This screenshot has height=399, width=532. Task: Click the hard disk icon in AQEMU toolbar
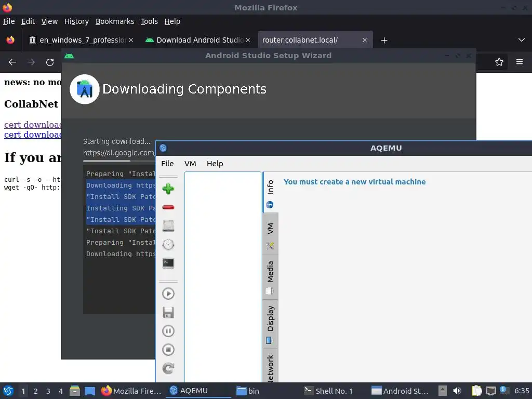tap(168, 226)
